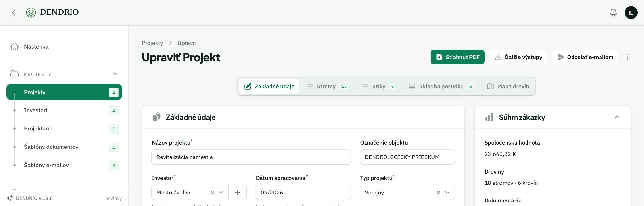Open the Ďalšie výstupy outputs menu
Viewport: 644px width, 206px height.
click(518, 57)
